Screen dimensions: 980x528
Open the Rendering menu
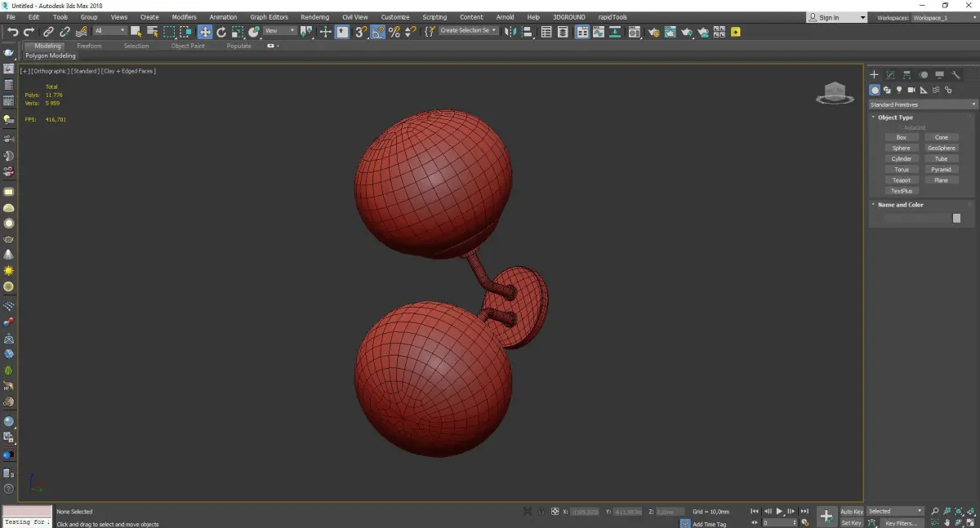314,17
